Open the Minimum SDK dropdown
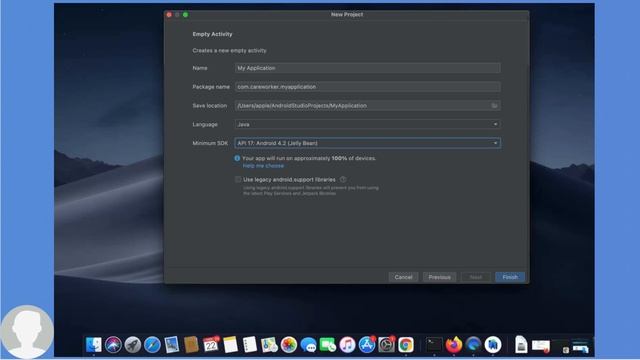The height and width of the screenshot is (360, 640). point(367,143)
